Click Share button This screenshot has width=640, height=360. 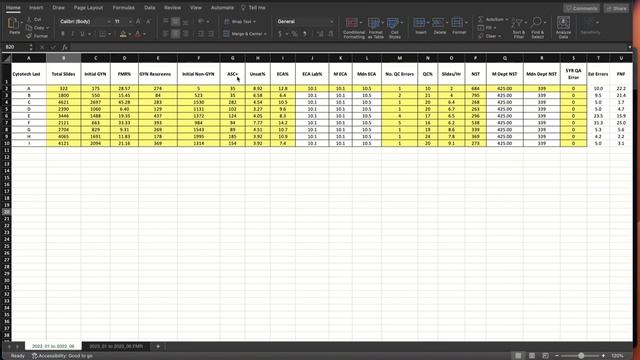617,8
